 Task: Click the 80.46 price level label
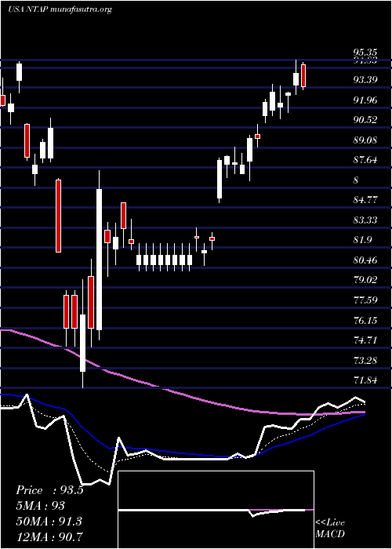pyautogui.click(x=365, y=260)
